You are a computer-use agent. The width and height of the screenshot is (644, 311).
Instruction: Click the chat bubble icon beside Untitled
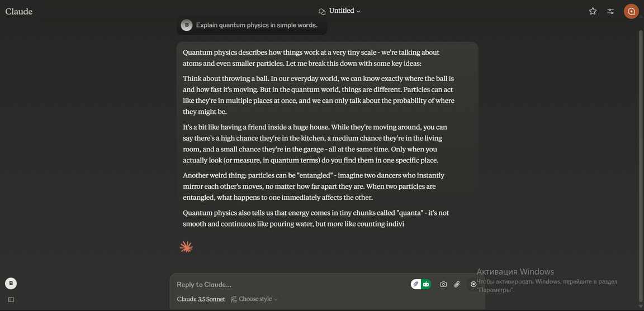pos(322,11)
